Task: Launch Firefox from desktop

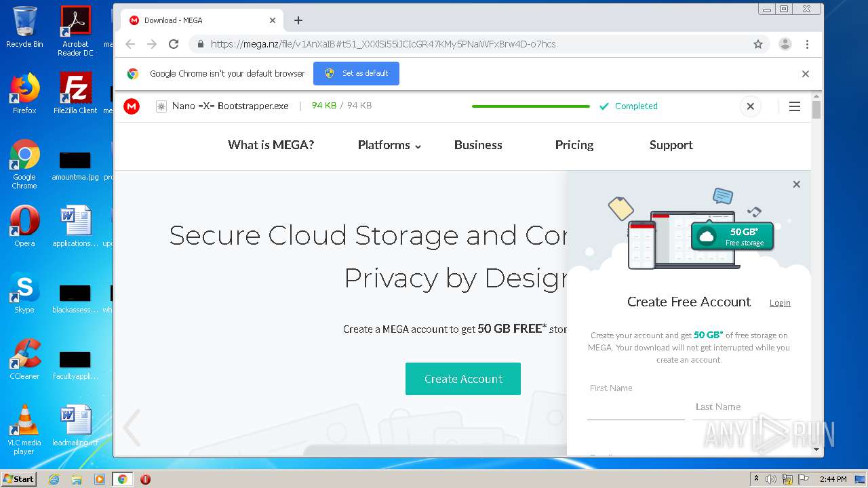Action: tap(24, 94)
